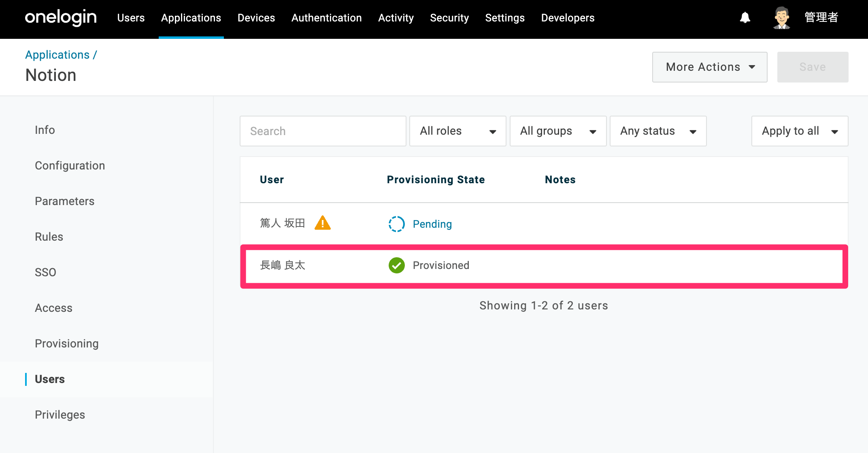Click the Pending spinner status icon

pos(397,224)
